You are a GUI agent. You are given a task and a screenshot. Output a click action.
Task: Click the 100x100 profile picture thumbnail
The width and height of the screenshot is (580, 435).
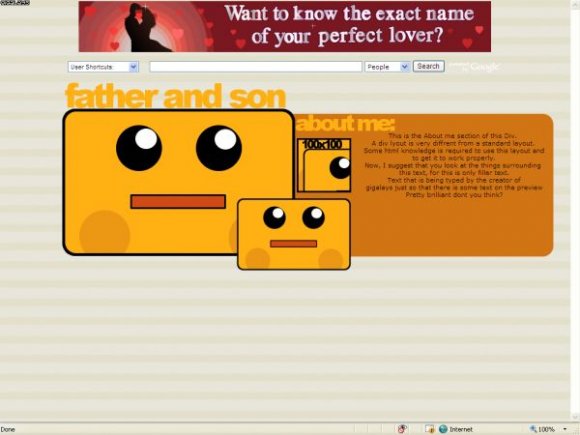click(324, 165)
